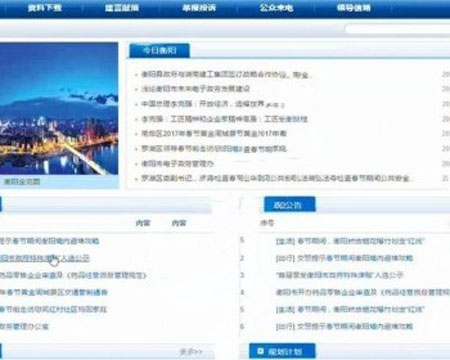Open the 衡阳市电子政务管理办 headline

(177, 164)
